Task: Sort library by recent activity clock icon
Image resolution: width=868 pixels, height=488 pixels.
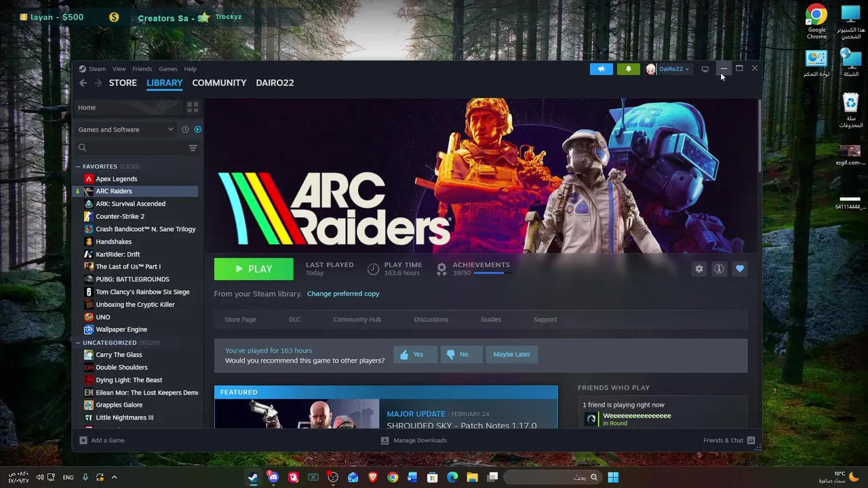Action: 185,129
